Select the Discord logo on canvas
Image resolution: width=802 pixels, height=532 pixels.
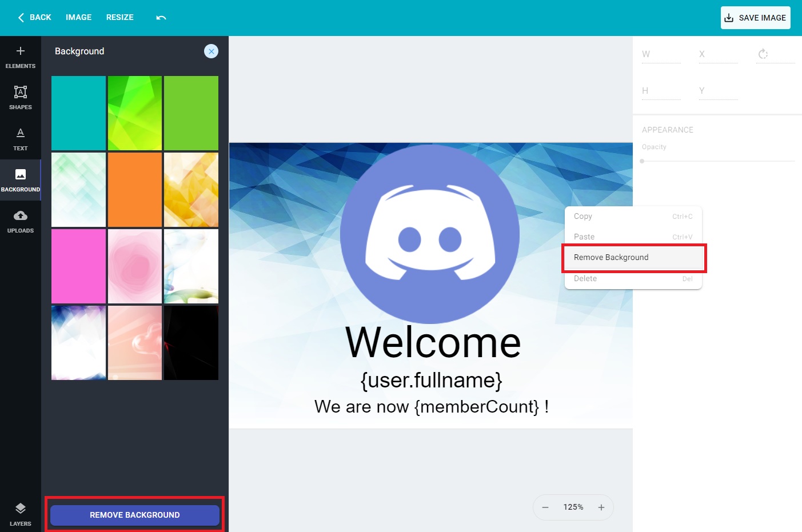(x=430, y=234)
